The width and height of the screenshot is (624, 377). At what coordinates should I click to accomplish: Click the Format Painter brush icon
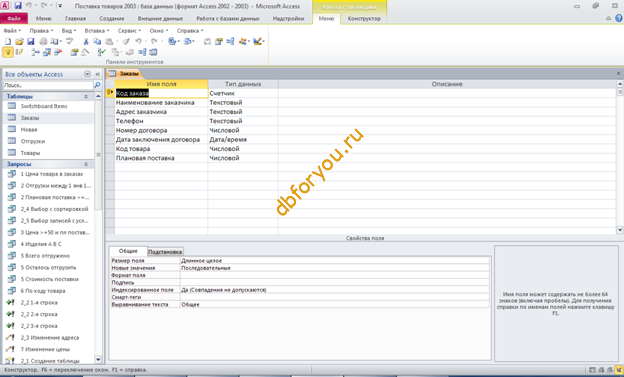point(126,41)
